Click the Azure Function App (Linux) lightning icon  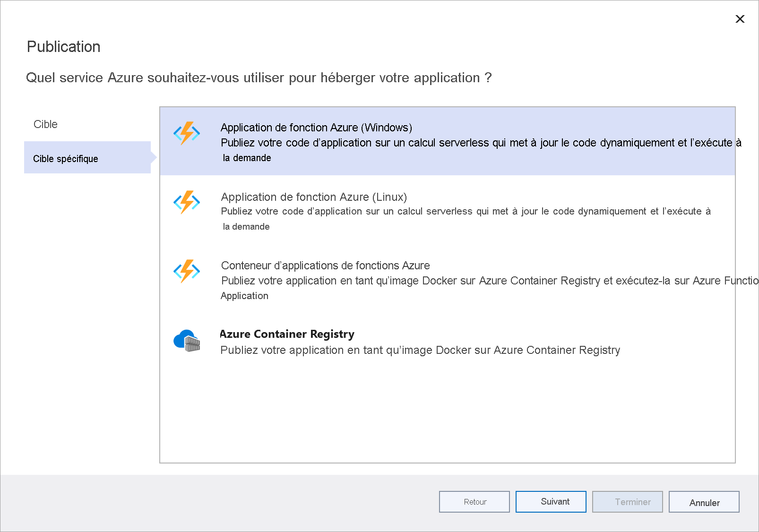pyautogui.click(x=187, y=202)
